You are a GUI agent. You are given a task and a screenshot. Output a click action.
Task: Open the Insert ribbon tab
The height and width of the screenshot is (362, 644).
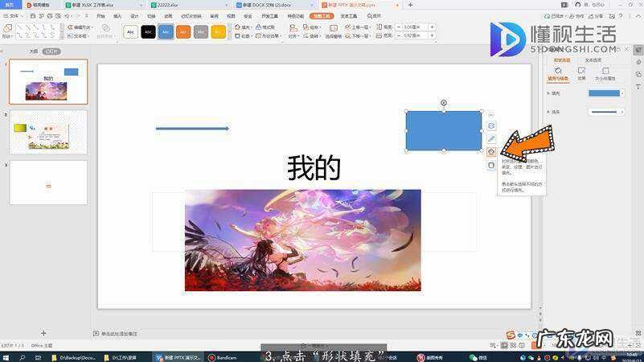[x=117, y=16]
